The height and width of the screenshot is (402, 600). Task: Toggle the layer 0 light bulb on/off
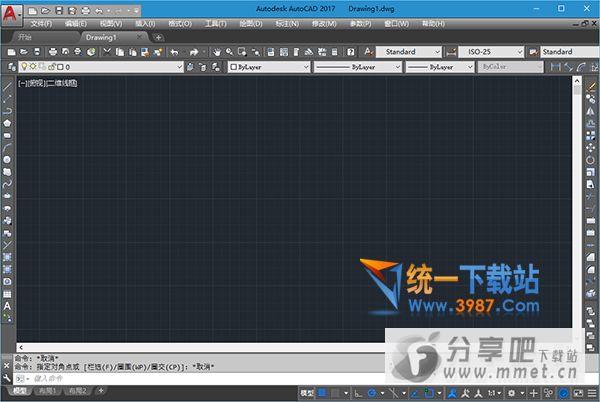(x=24, y=67)
